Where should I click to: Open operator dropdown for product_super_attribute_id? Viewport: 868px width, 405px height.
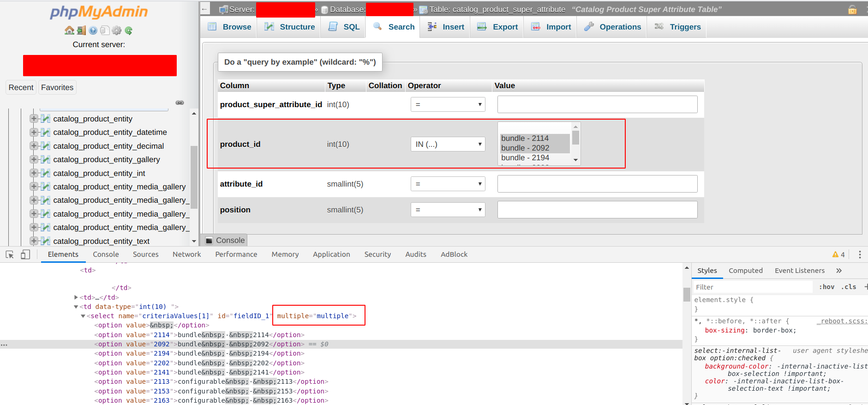448,104
